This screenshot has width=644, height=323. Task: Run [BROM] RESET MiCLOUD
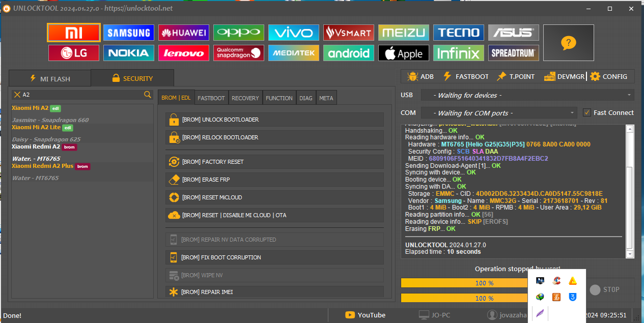(274, 197)
